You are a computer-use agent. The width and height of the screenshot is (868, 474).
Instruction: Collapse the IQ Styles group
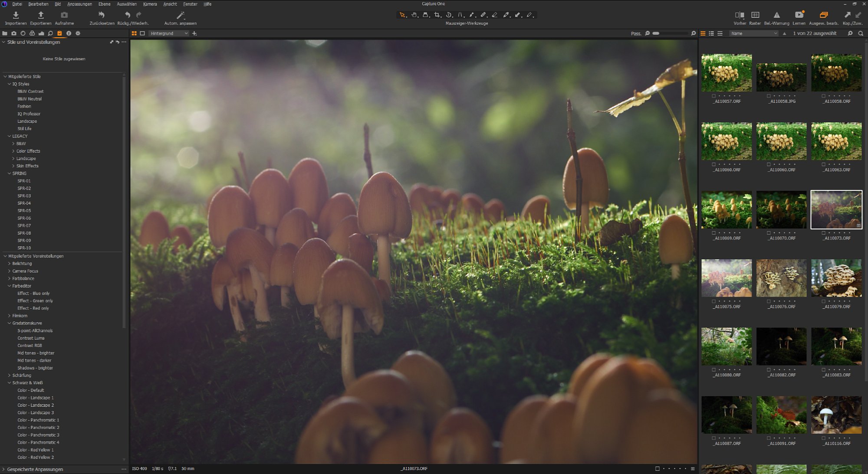(9, 84)
